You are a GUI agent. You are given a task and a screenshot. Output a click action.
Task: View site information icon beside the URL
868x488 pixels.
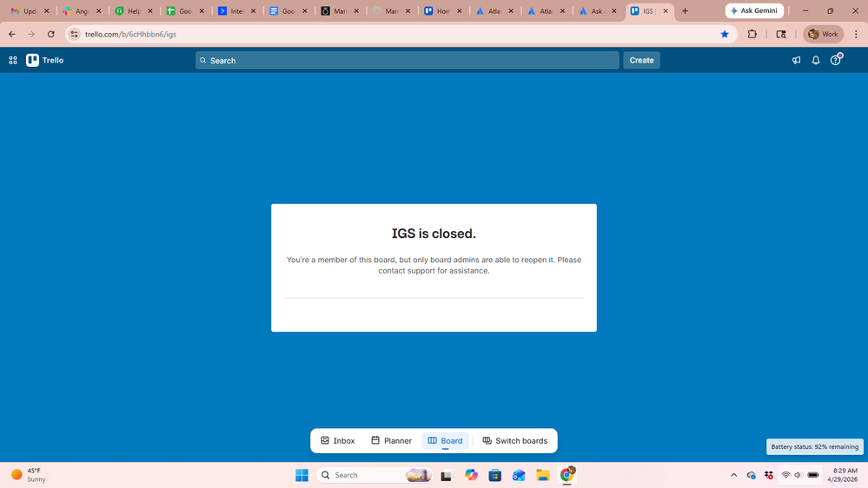pos(74,35)
